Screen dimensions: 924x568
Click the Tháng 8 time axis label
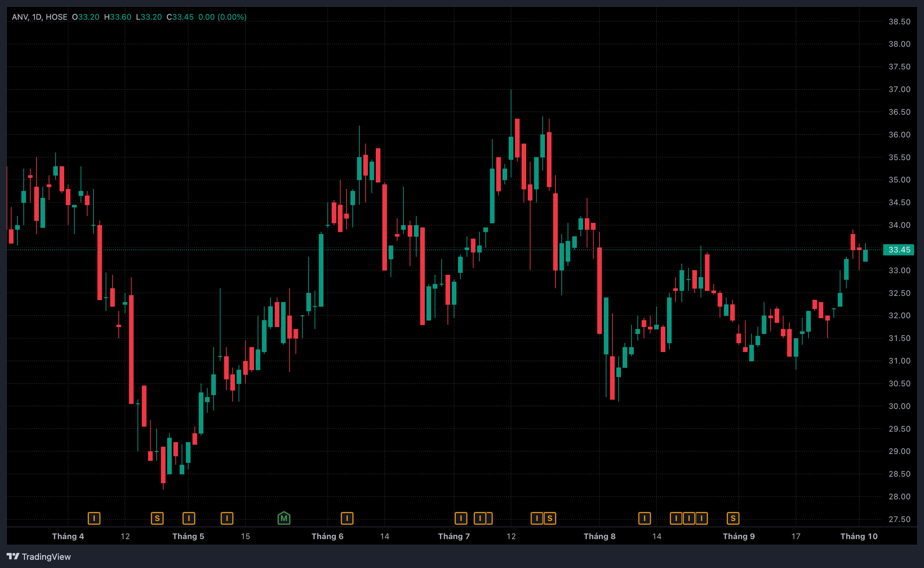tap(600, 536)
